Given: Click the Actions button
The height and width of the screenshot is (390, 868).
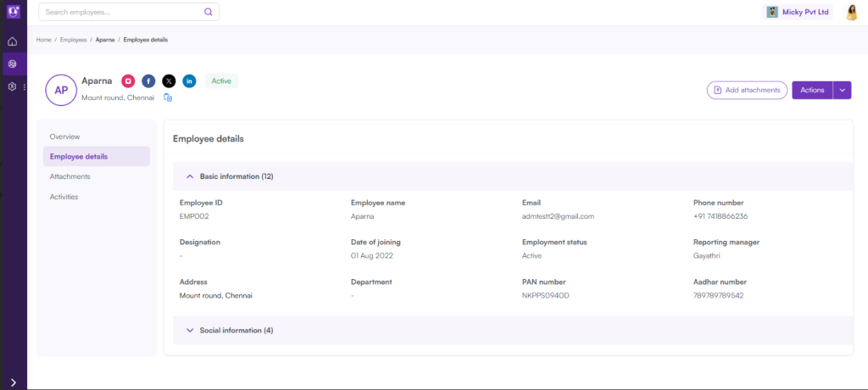Looking at the screenshot, I should point(812,91).
